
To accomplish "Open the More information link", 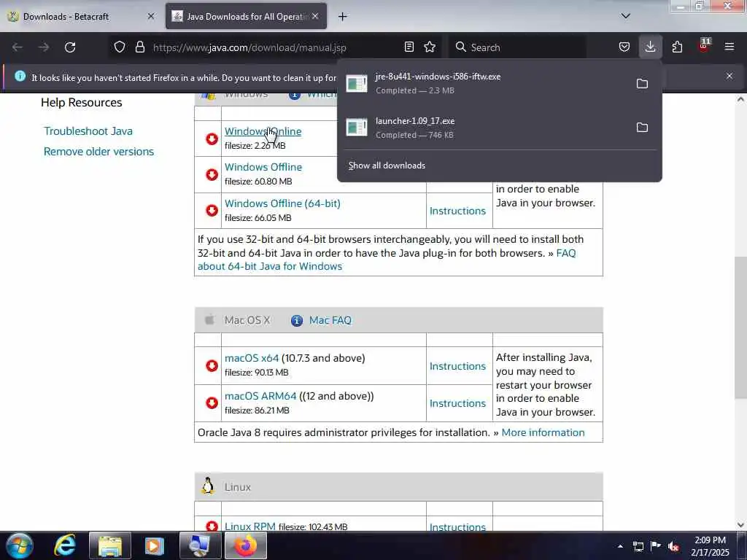I will pos(543,432).
